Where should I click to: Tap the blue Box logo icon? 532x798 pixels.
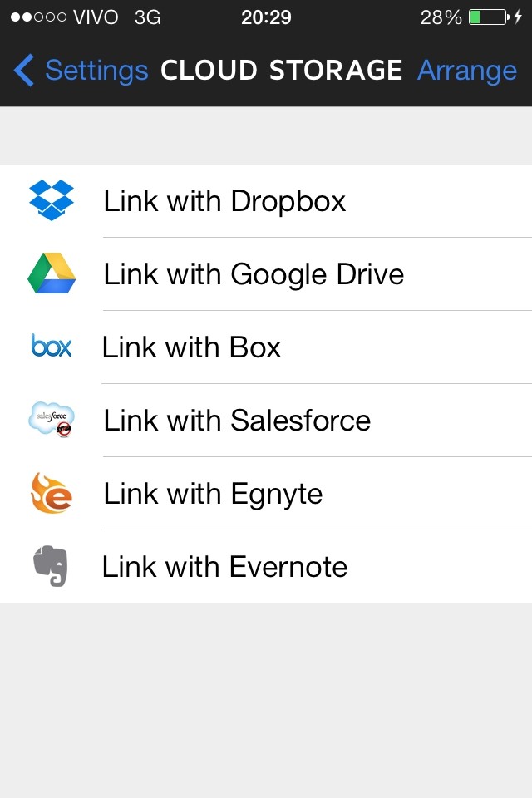pyautogui.click(x=51, y=346)
